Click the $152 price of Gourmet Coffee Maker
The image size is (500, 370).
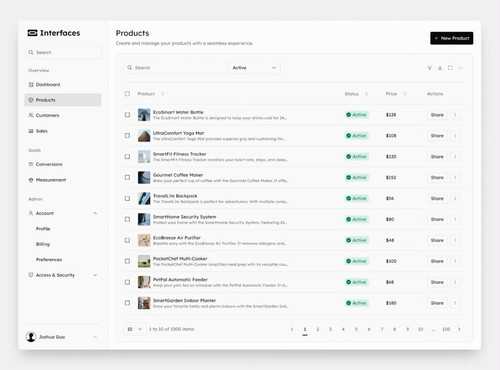[391, 178]
